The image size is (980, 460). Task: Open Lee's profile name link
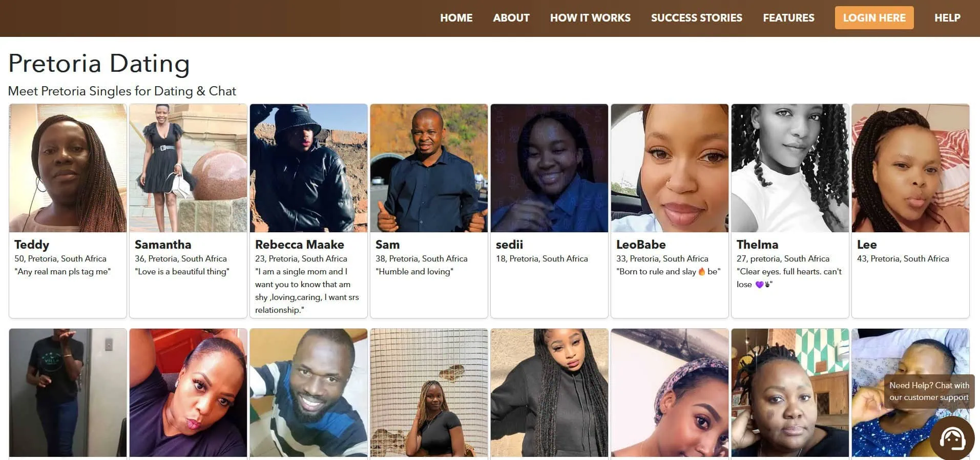(x=867, y=245)
